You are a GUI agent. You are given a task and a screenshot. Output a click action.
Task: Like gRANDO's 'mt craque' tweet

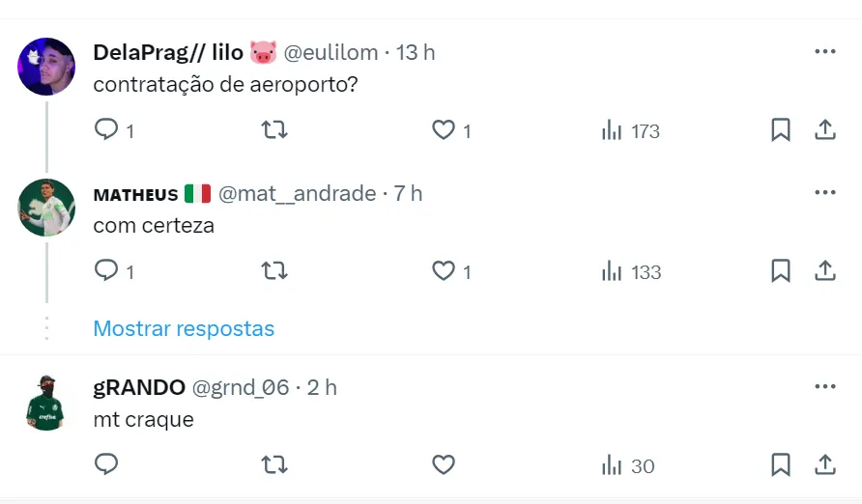[x=444, y=465]
